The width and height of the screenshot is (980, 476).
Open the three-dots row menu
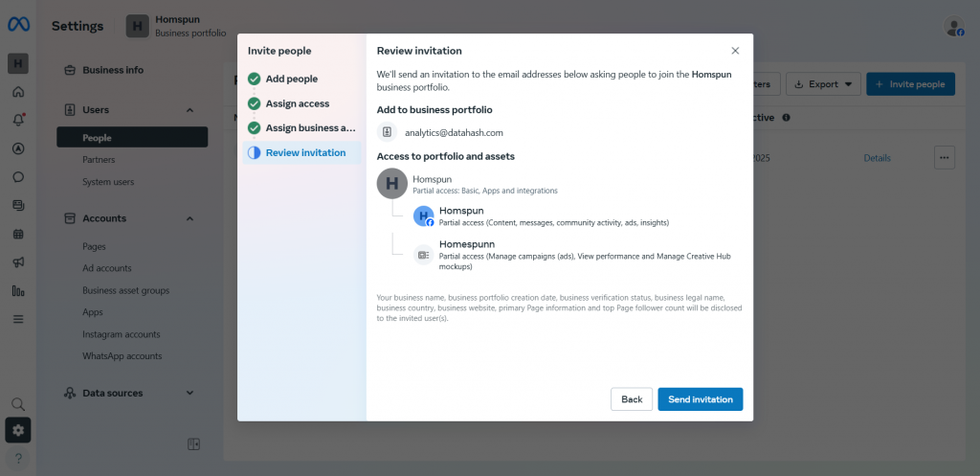[945, 158]
